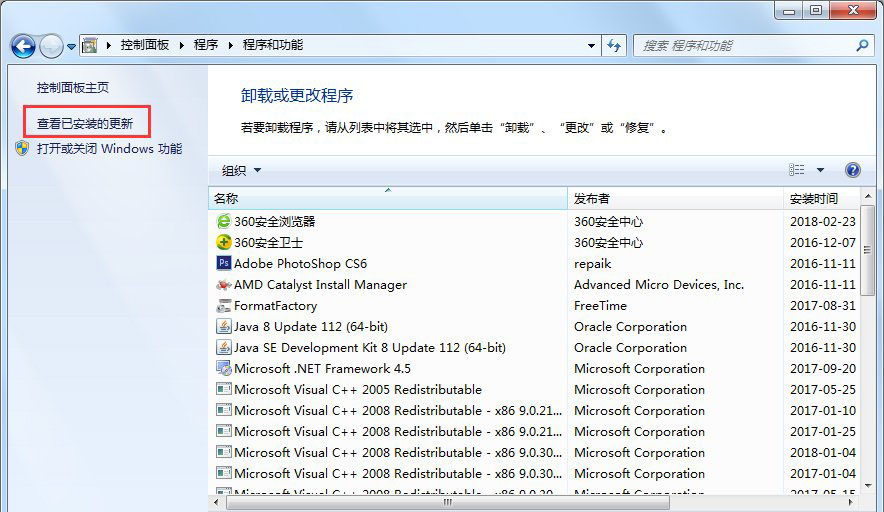Click the Visual C++ 2005 Redistributable icon
The height and width of the screenshot is (512, 884).
click(224, 389)
